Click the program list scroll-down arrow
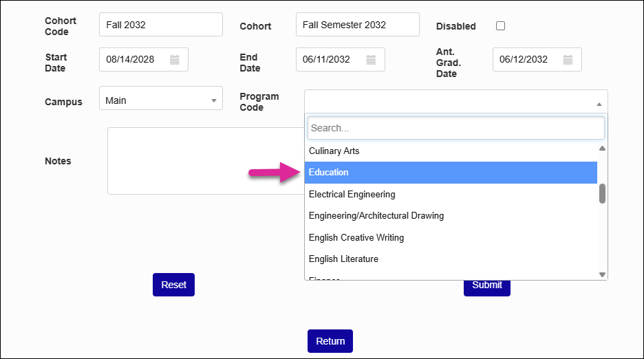Screen dimensions: 644x359 point(602,275)
